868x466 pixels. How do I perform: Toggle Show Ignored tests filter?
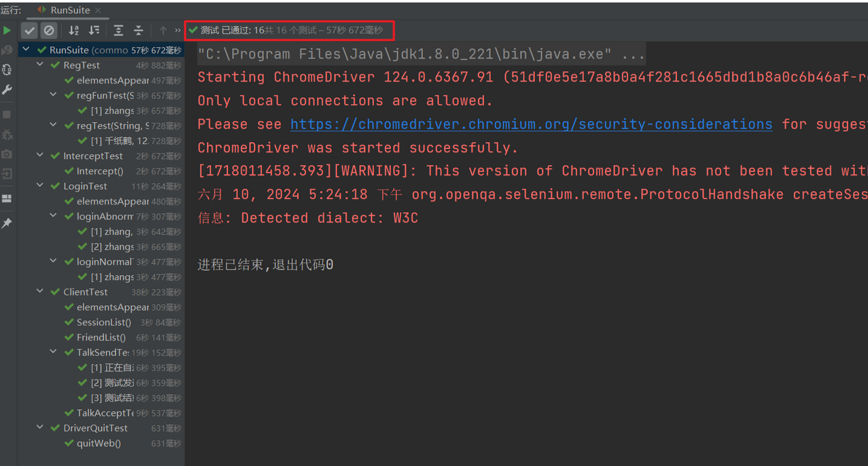click(49, 30)
